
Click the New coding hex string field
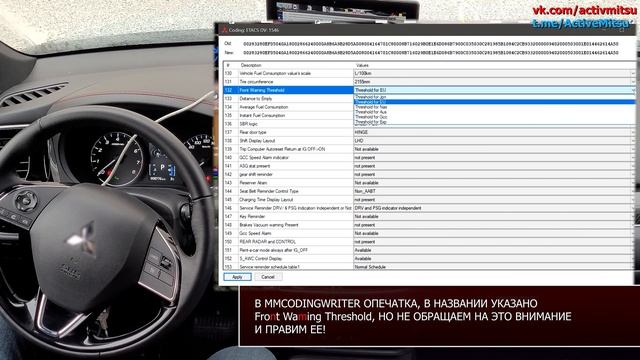tap(431, 53)
